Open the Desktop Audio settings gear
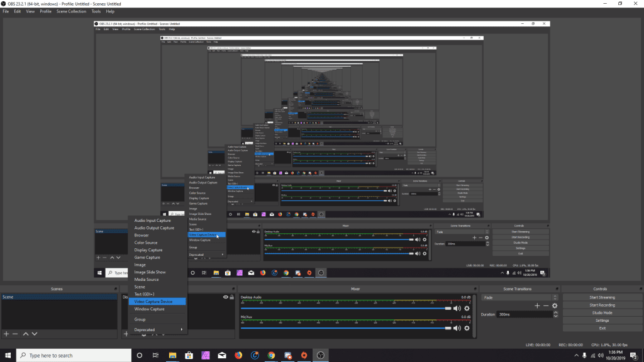The height and width of the screenshot is (362, 644). click(467, 308)
